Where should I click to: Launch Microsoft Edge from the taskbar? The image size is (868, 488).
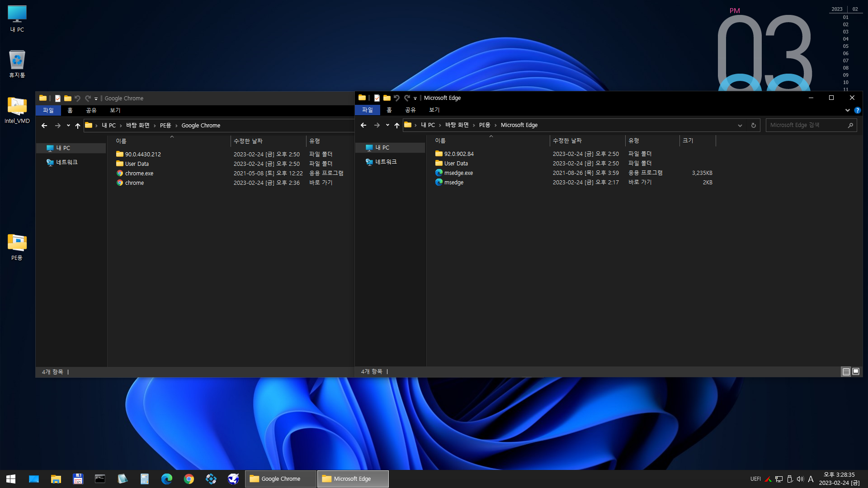[x=167, y=479]
